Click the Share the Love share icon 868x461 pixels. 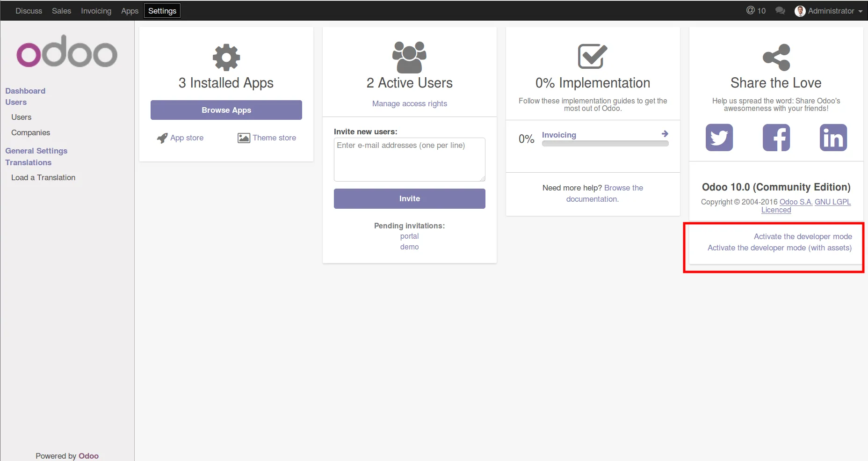(776, 57)
